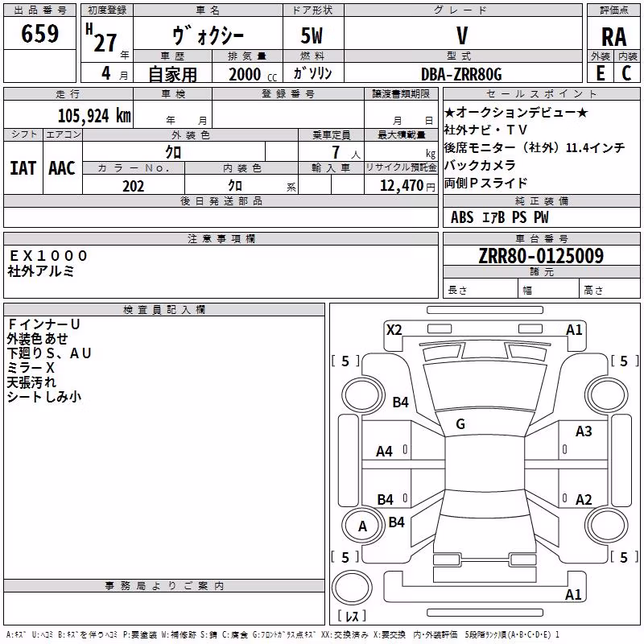This screenshot has height=644, width=644.
Task: Click the grade value V
Action: [462, 35]
